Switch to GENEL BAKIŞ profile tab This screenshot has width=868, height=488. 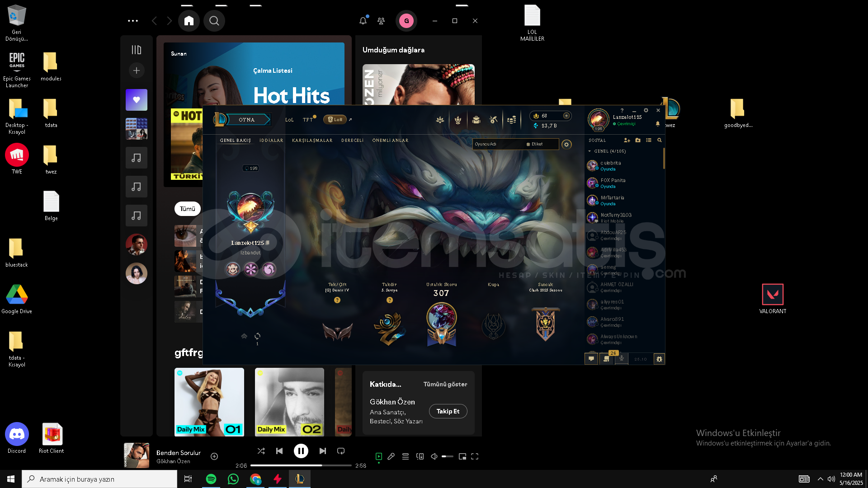point(235,141)
